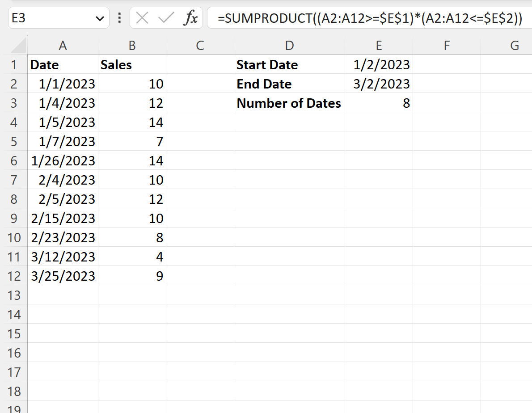Click into the formula bar SUMPRODUCT formula
Screen dimensions: 532x413
pos(370,18)
